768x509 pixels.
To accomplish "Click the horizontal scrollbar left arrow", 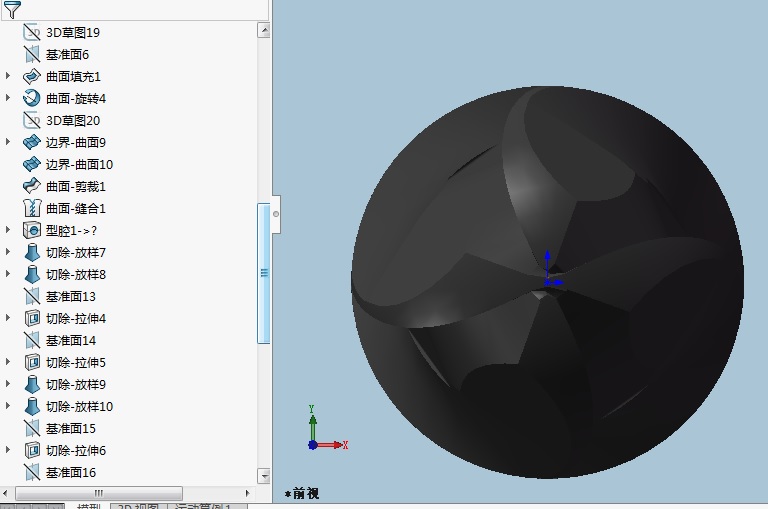I will [x=5, y=493].
